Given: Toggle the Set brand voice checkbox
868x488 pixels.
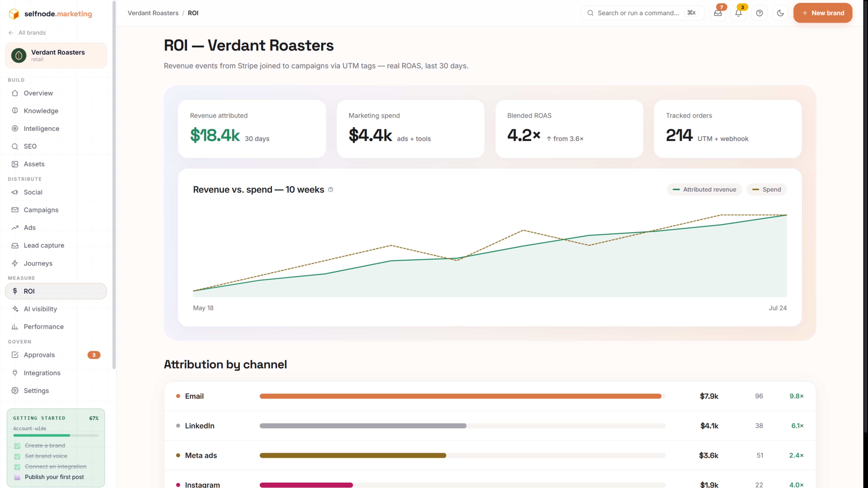Looking at the screenshot, I should pyautogui.click(x=17, y=456).
